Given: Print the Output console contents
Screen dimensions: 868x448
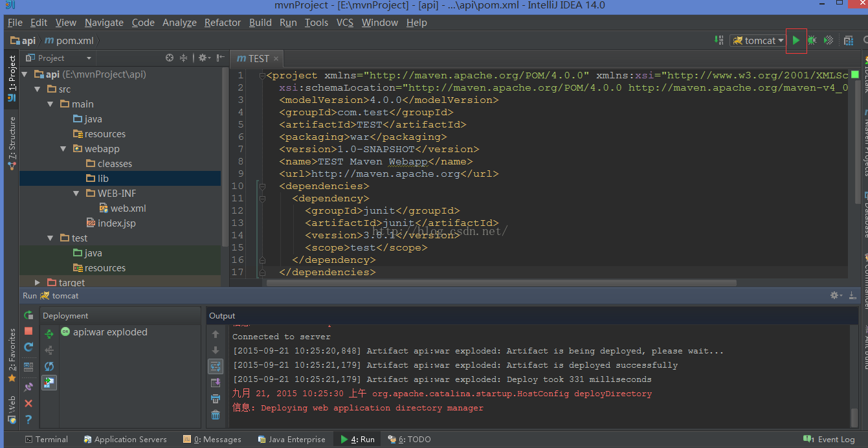Looking at the screenshot, I should pos(216,399).
